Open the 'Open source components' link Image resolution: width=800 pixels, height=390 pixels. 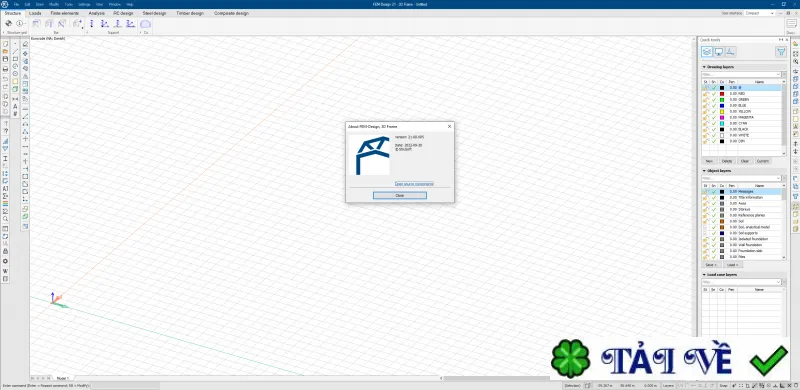pyautogui.click(x=414, y=184)
